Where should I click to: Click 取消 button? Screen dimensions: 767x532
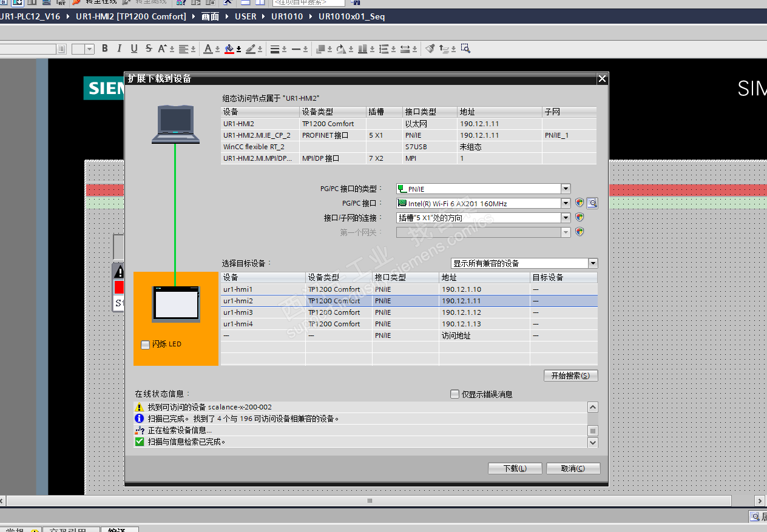tap(573, 468)
